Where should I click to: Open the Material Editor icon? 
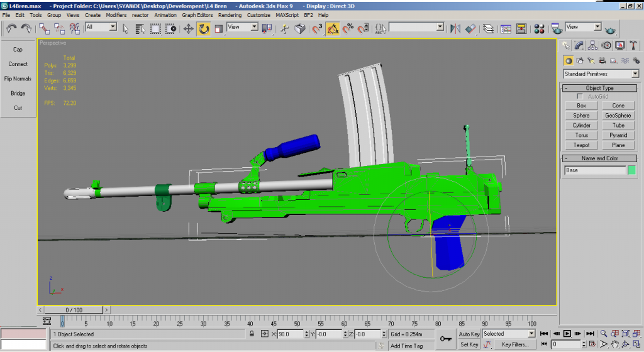(x=539, y=28)
